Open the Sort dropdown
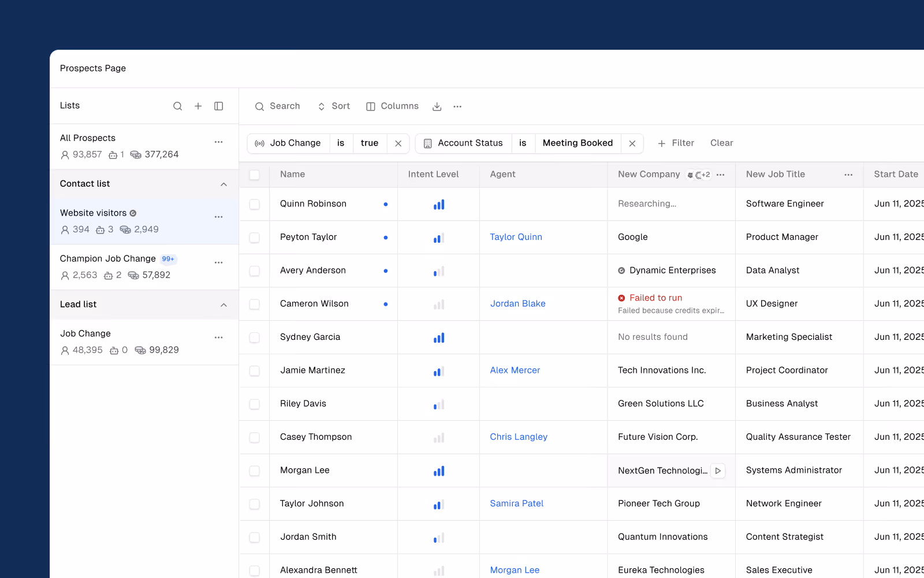Screen dimensions: 924x578 [x=334, y=106]
